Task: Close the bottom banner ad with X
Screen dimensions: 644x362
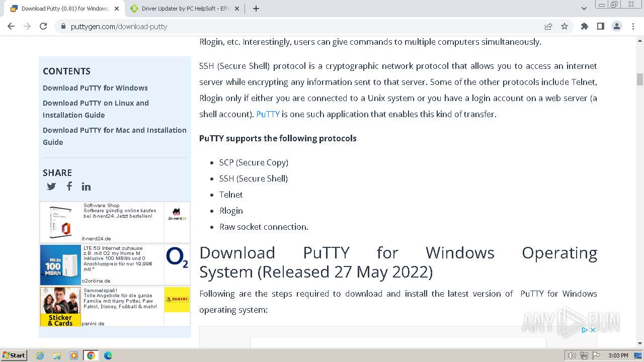Action: click(593, 330)
